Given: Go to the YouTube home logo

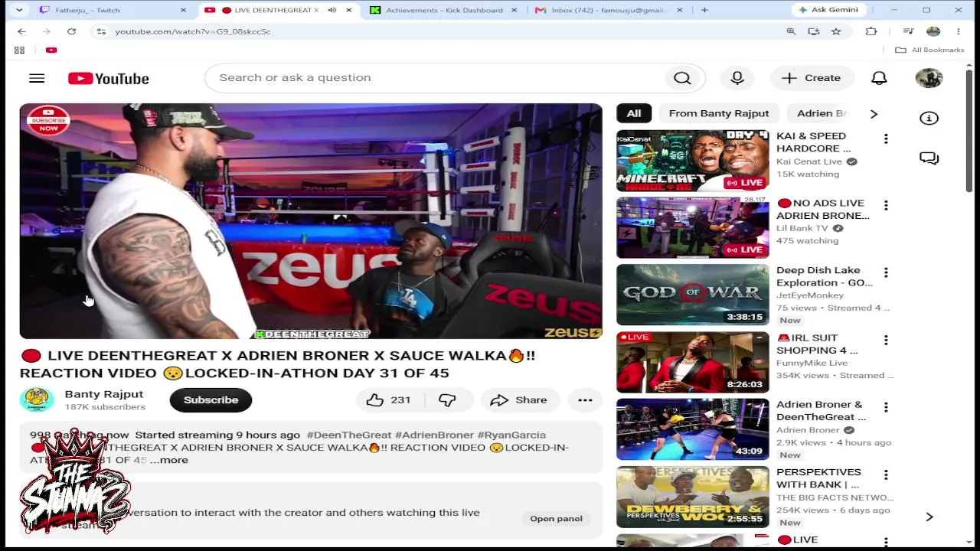Looking at the screenshot, I should (109, 79).
